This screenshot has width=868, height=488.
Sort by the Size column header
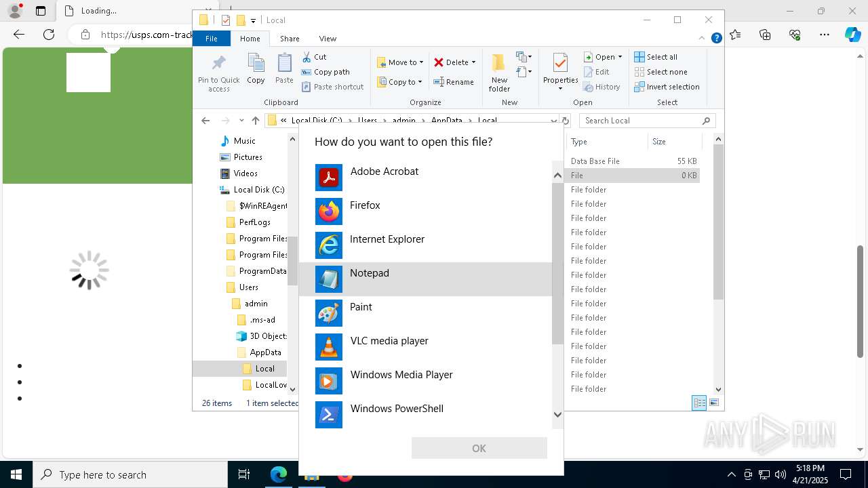tap(674, 142)
